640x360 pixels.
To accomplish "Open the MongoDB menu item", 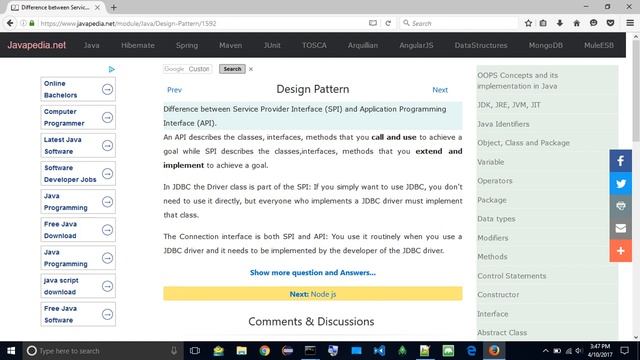I will (x=546, y=45).
